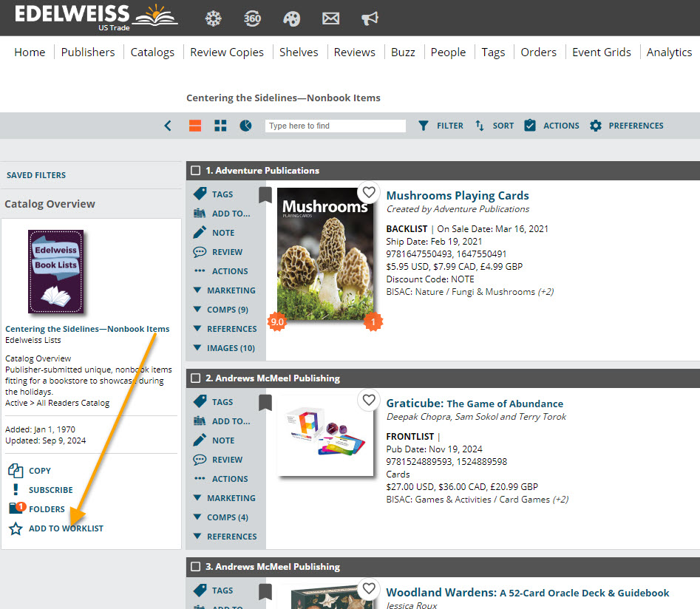Open Woodland Wardens title link

(528, 593)
